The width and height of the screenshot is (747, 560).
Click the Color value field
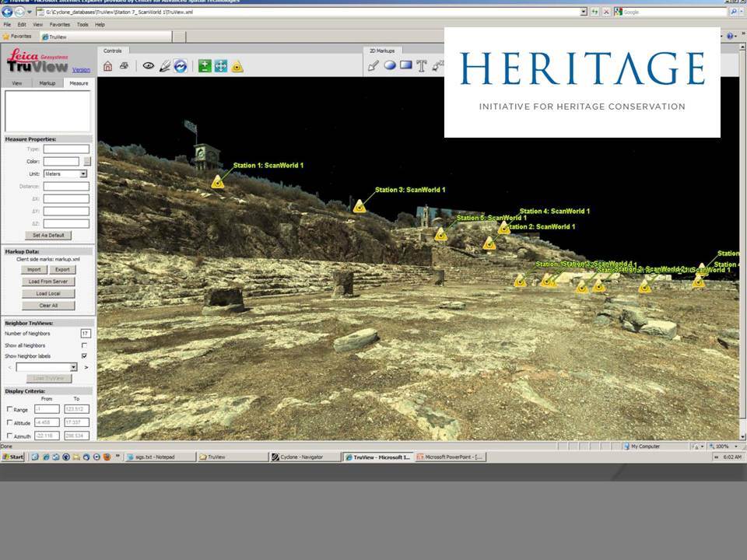(61, 162)
